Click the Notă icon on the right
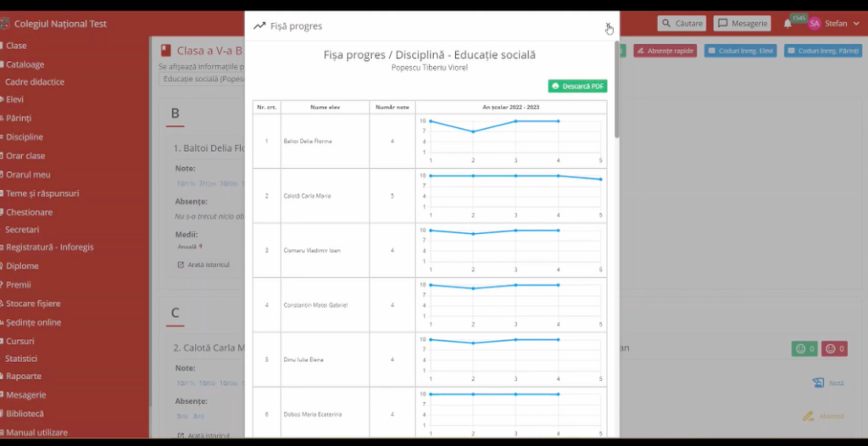 click(x=817, y=382)
